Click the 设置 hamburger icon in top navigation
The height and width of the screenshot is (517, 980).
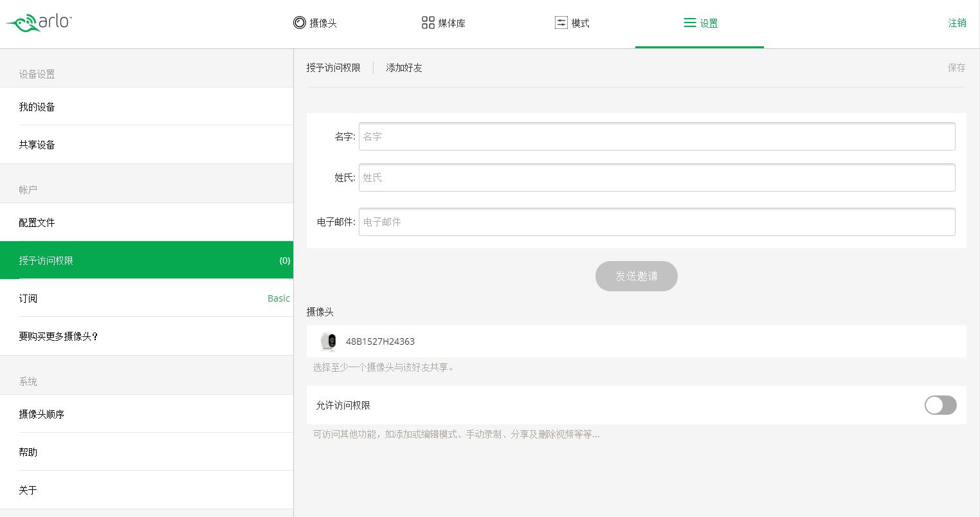[689, 23]
